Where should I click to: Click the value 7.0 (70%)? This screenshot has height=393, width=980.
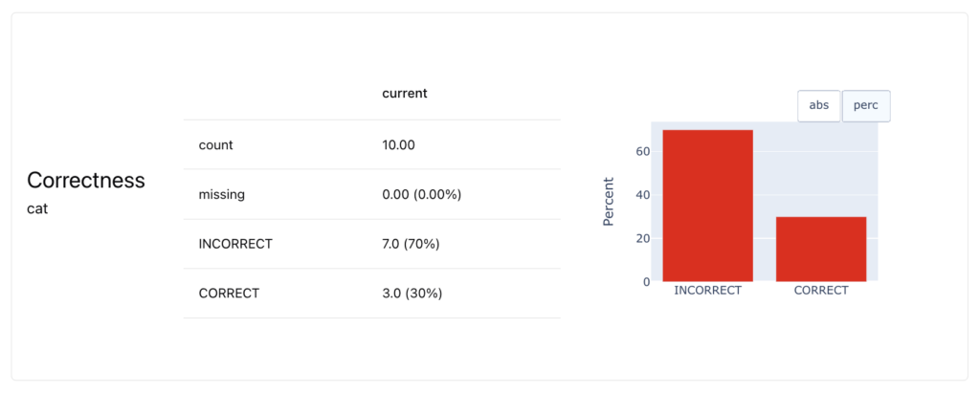point(411,244)
